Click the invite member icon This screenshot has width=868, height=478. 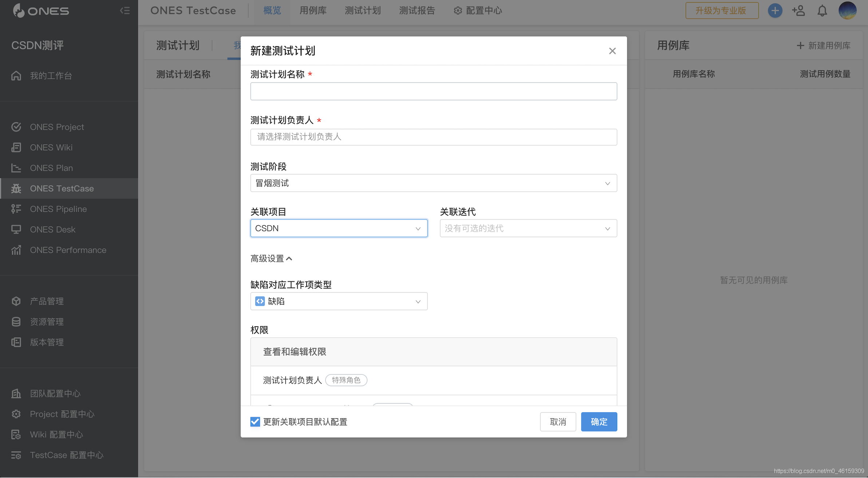point(798,11)
